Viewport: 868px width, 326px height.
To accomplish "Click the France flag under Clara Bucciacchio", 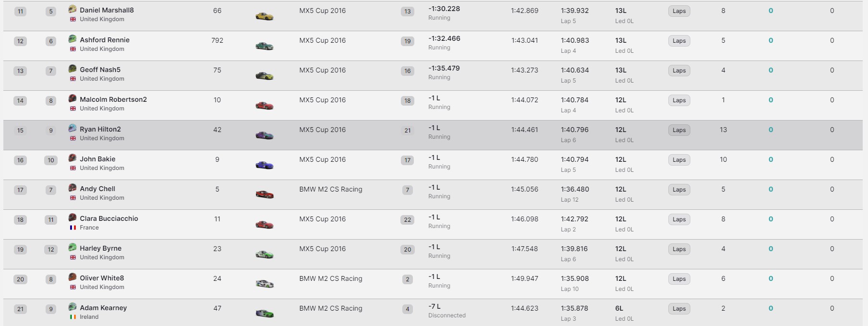I will click(x=73, y=228).
